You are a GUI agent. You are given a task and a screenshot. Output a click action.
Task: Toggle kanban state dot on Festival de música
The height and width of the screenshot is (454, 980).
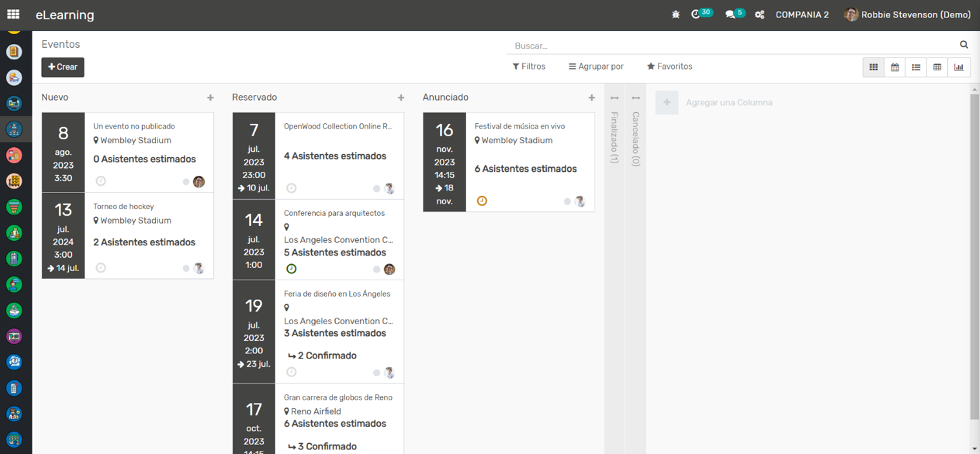click(x=567, y=201)
